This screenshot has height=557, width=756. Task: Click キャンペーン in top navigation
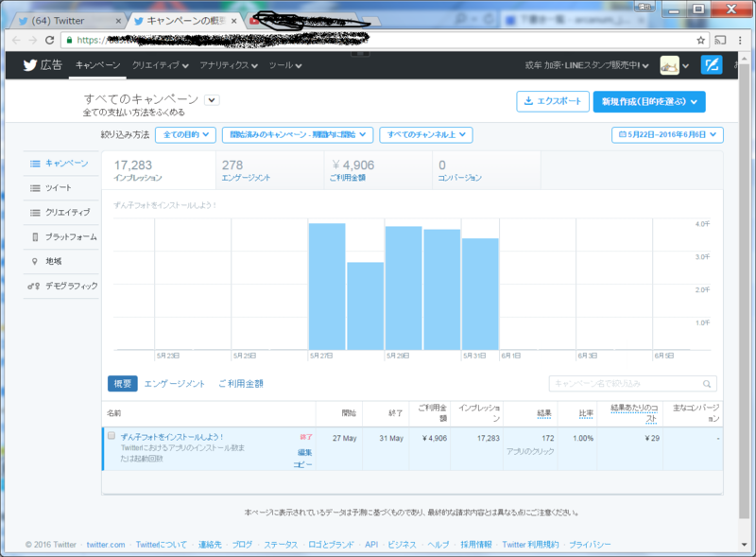(98, 64)
